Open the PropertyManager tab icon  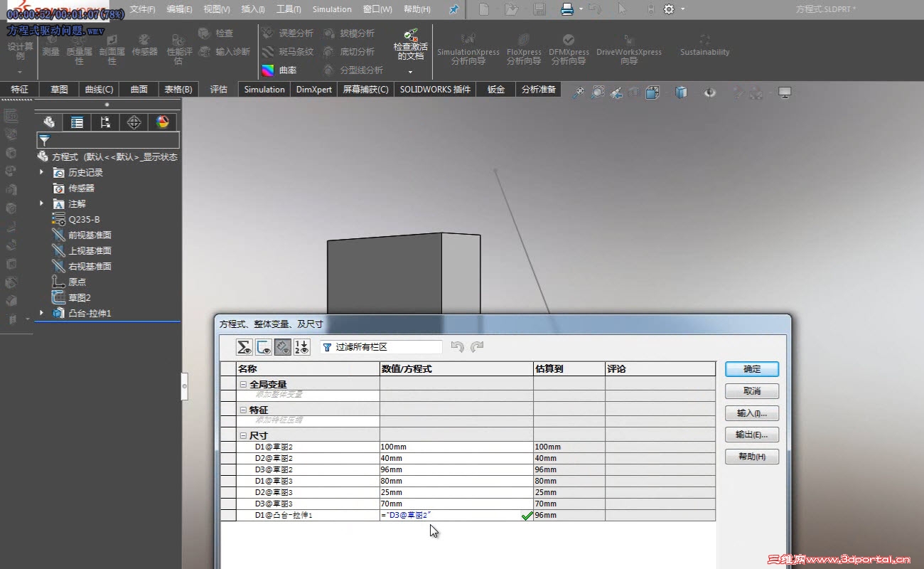(x=77, y=122)
